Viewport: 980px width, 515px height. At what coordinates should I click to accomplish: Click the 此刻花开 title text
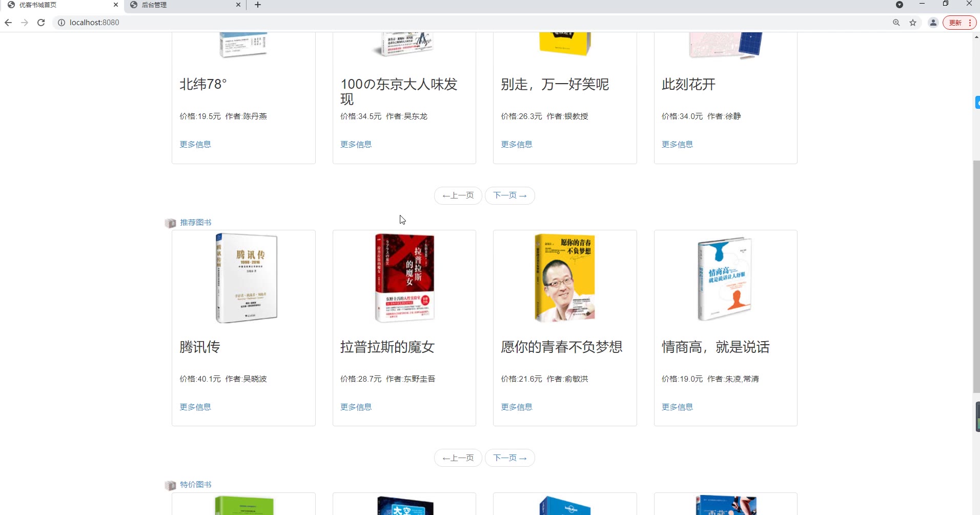[688, 85]
